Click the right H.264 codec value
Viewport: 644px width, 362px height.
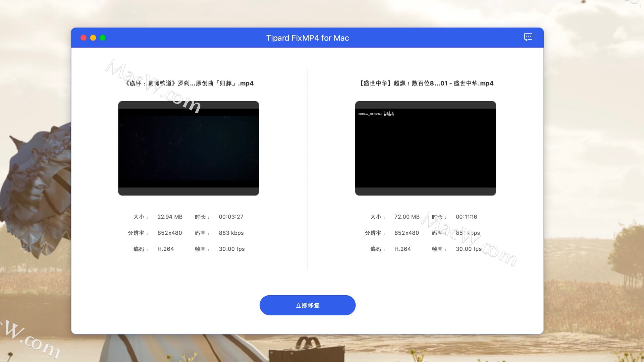[x=402, y=249]
